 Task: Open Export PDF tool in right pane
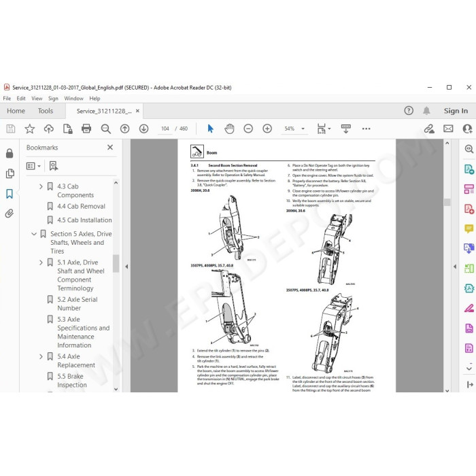(469, 169)
